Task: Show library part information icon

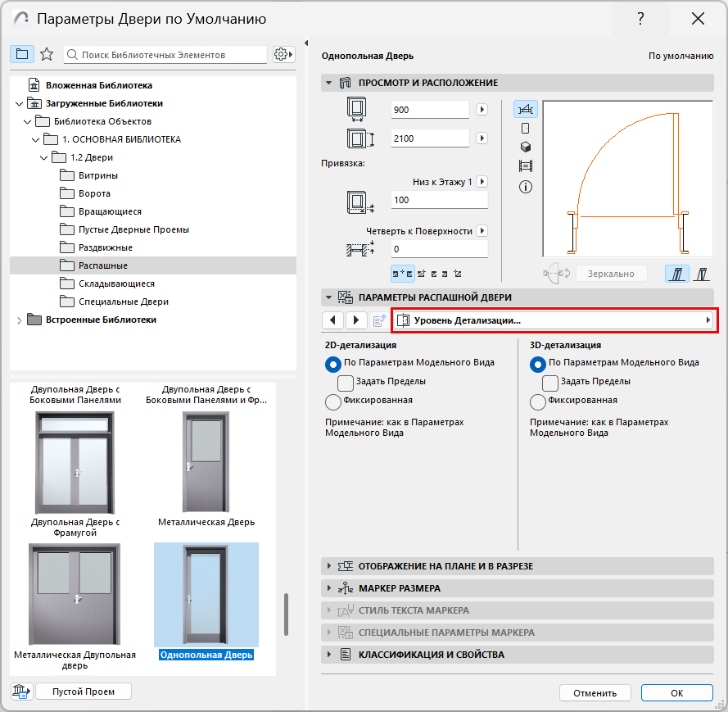Action: (x=526, y=187)
